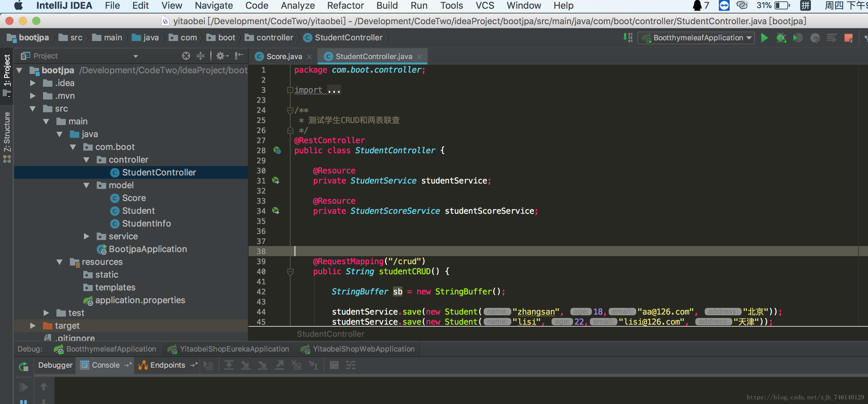The width and height of the screenshot is (868, 404).
Task: Click Step Into debugger icon
Action: click(x=246, y=365)
